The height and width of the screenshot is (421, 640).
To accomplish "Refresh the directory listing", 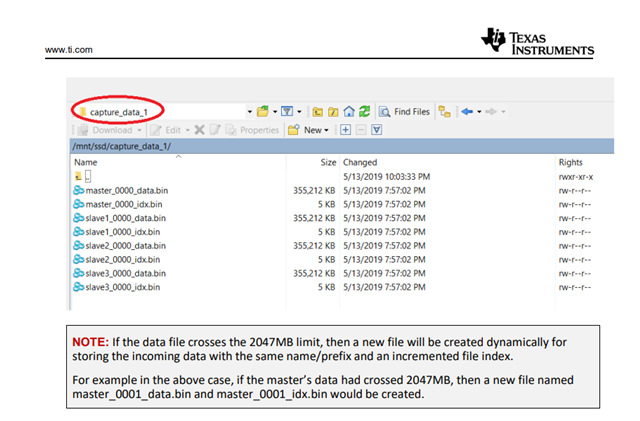I will [x=364, y=111].
